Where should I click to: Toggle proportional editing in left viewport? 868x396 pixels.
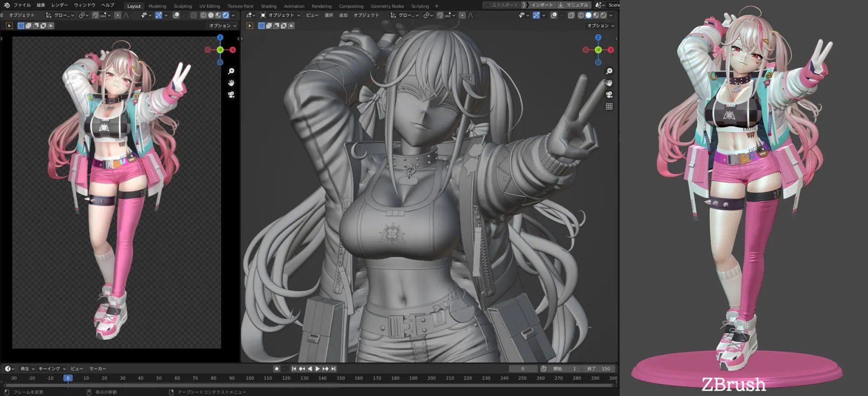[118, 15]
